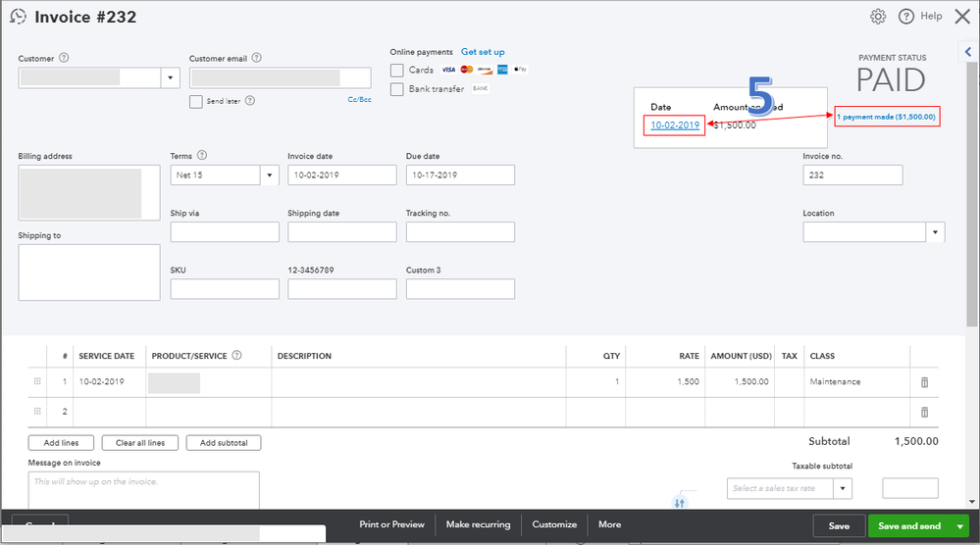Select Customize in the bottom bar
This screenshot has height=545, width=980.
[x=554, y=524]
